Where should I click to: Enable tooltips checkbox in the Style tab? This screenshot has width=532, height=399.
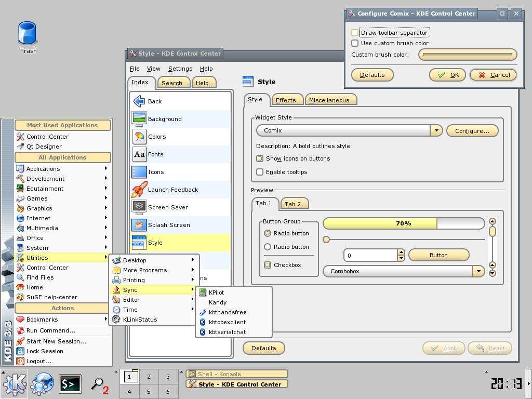(x=260, y=172)
